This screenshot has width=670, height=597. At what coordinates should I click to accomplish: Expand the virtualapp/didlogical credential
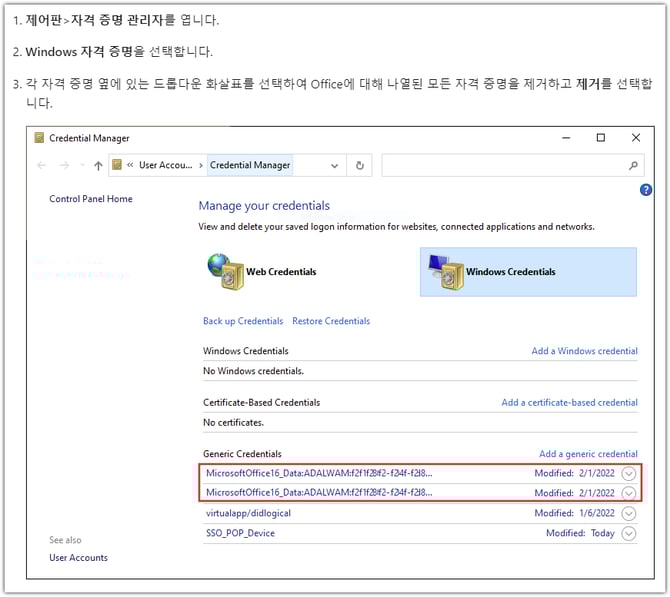[x=628, y=513]
